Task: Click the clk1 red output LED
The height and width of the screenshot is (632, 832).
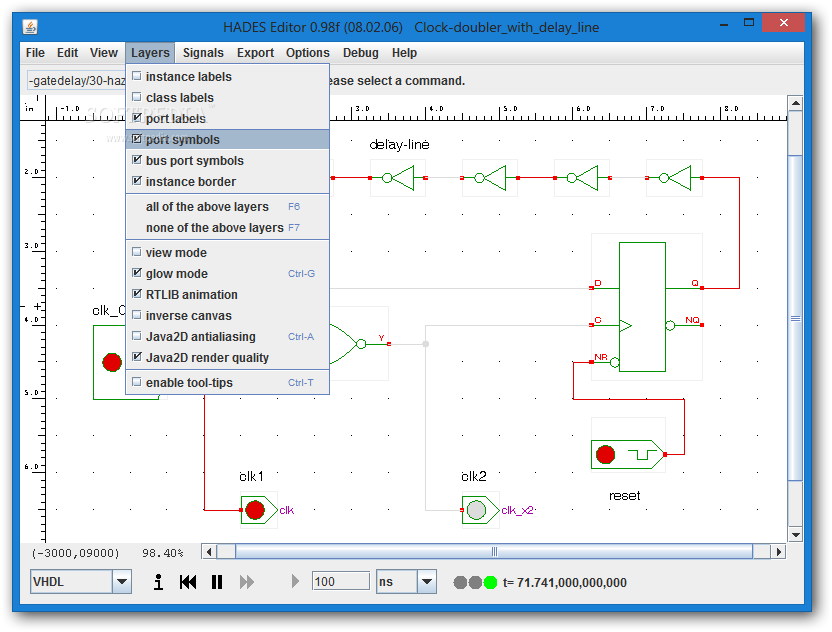Action: click(255, 510)
